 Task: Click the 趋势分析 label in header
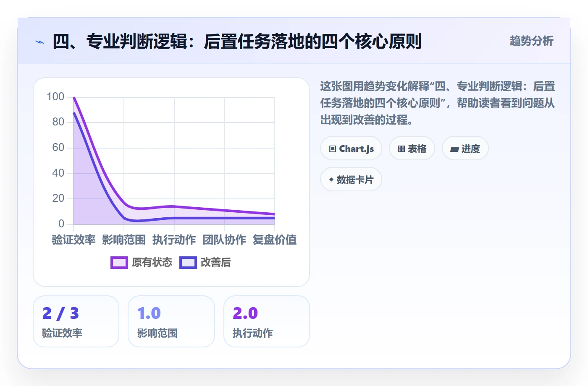tap(531, 41)
